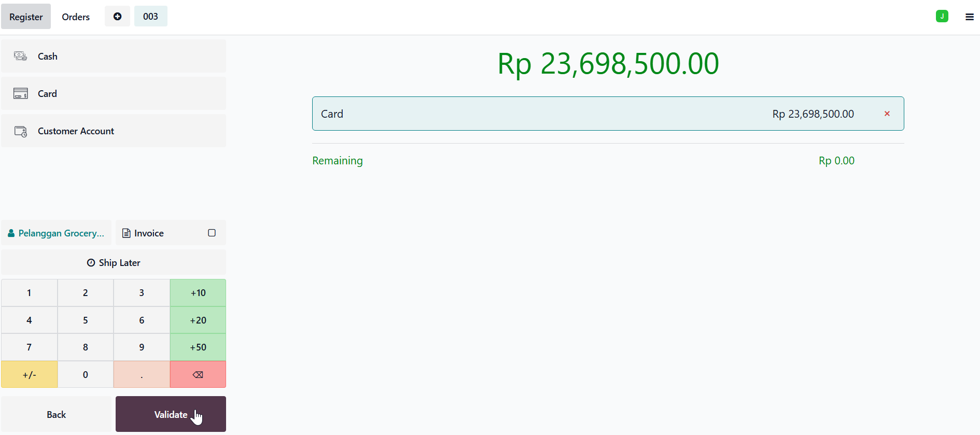Flip the amount sign with +/- key

(29, 374)
